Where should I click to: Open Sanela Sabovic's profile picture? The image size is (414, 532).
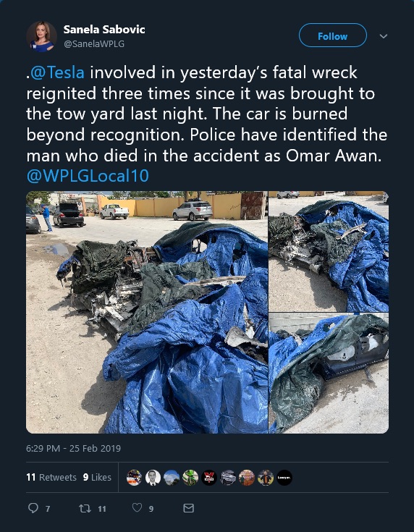point(41,37)
